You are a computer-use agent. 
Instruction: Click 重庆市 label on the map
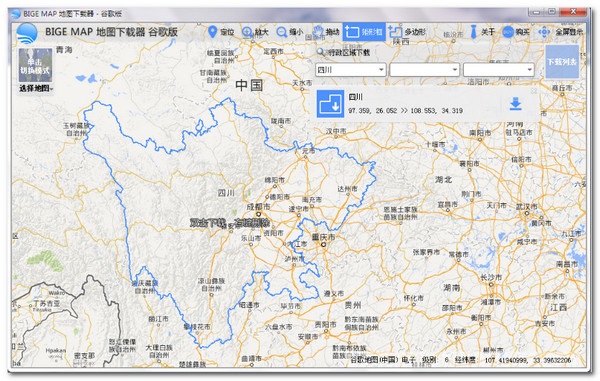pos(323,237)
